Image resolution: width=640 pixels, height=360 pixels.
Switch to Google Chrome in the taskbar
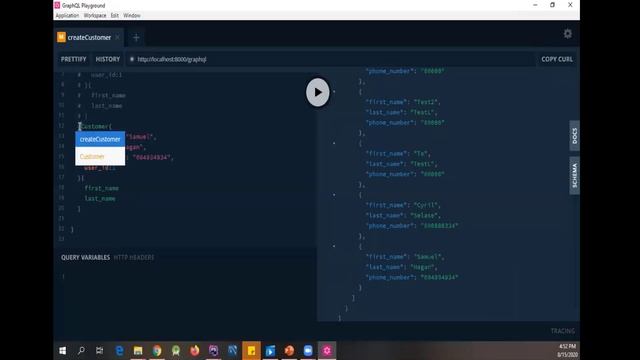coord(157,351)
